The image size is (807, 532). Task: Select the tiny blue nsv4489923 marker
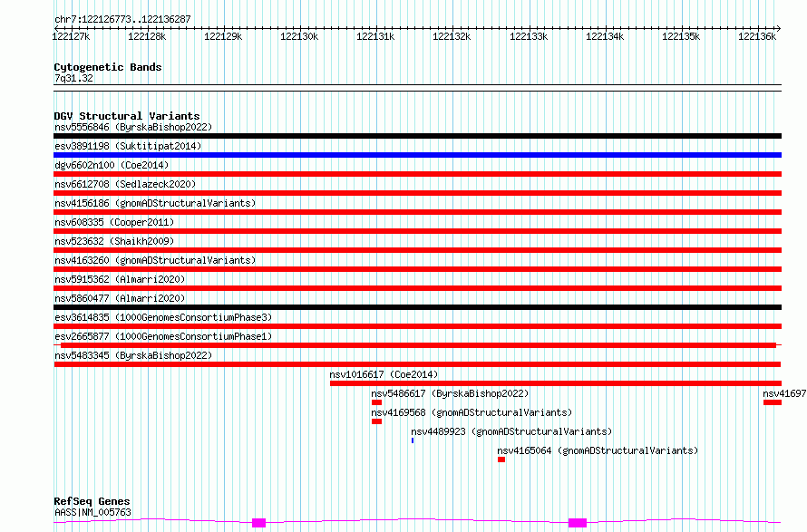413,440
